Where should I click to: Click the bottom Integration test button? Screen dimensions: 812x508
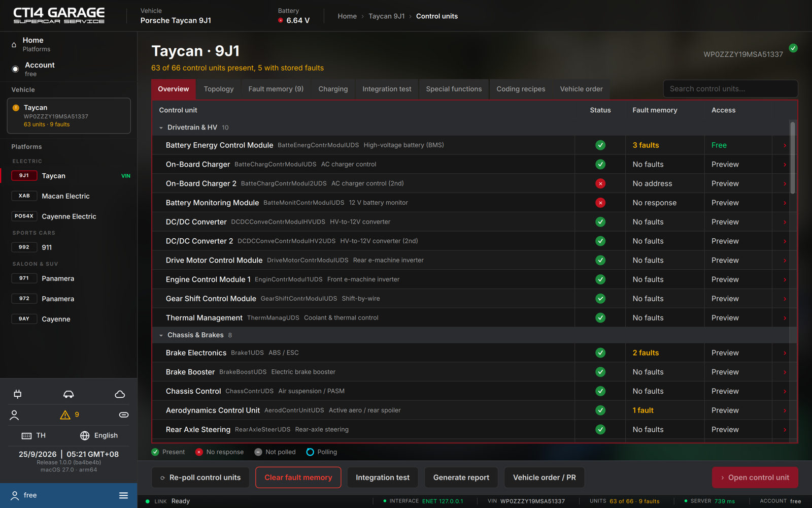[x=383, y=478]
